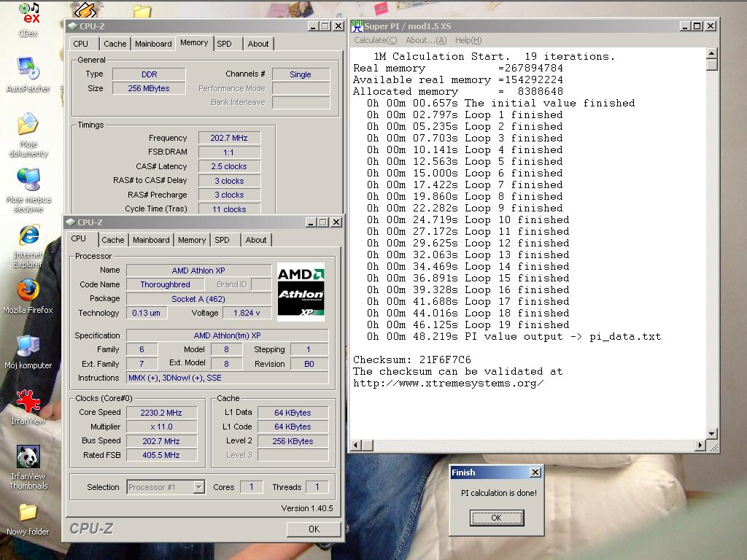Switch to CPU tab in upper CPU-Z window
The width and height of the screenshot is (747, 560).
(80, 44)
